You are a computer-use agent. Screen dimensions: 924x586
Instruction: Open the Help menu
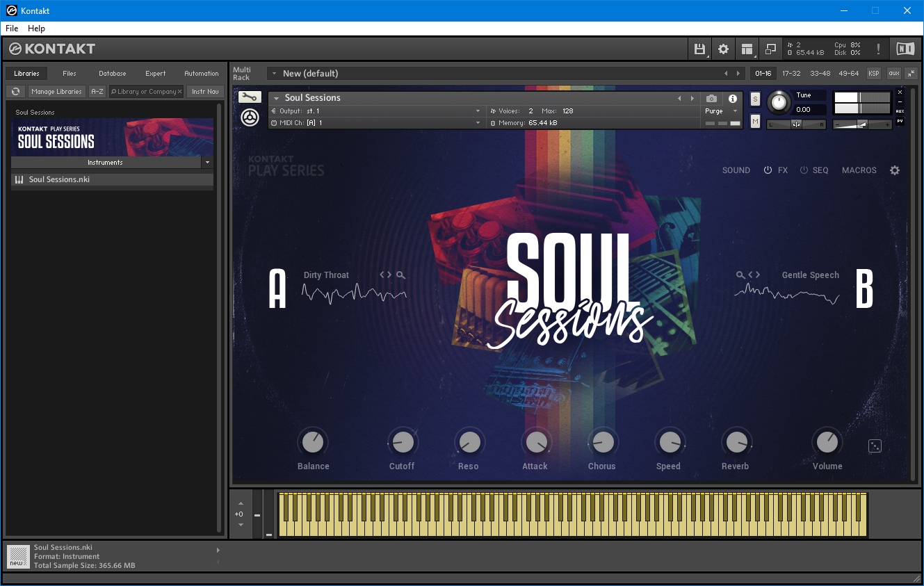click(x=36, y=29)
